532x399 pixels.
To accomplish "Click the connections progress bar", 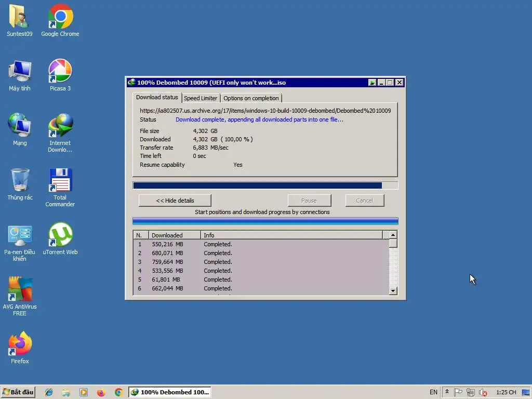I will (x=265, y=221).
